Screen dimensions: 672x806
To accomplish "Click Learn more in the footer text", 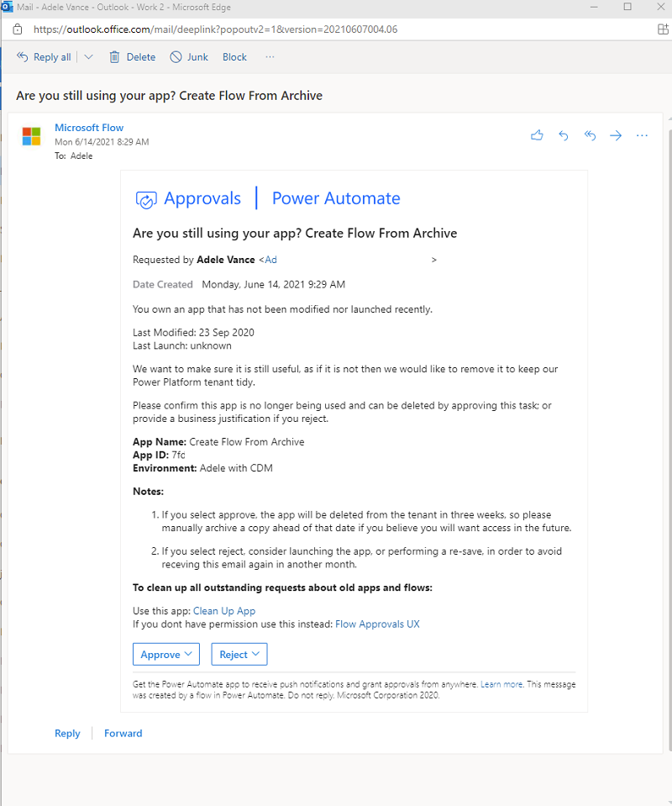I will pos(501,684).
